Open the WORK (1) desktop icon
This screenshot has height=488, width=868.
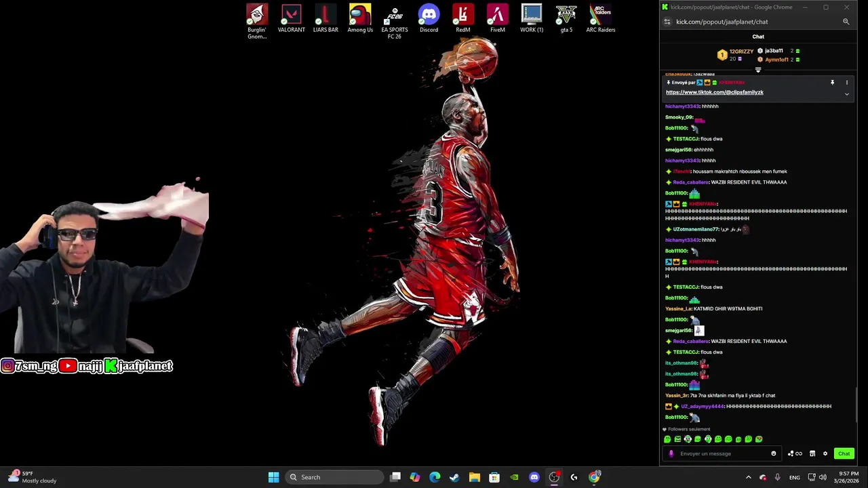click(x=532, y=19)
